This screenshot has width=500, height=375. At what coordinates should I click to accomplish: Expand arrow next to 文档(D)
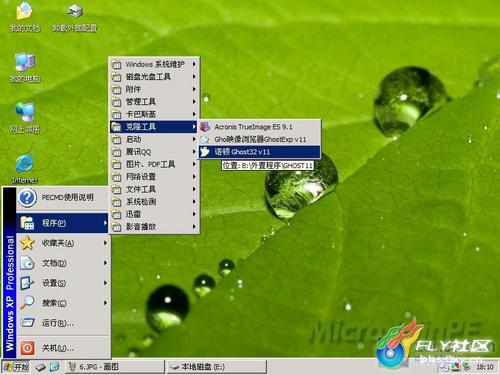tap(105, 263)
